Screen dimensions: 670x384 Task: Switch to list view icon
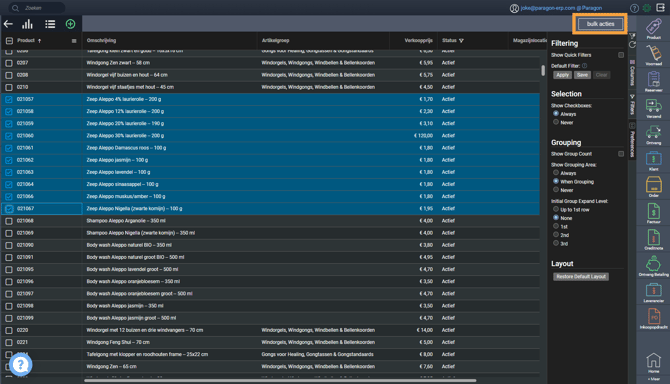(50, 24)
